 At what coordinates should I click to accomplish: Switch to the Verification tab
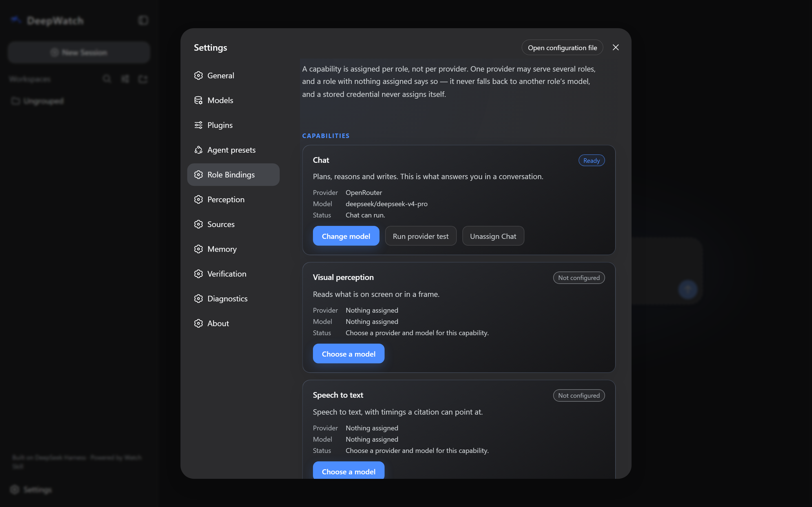pyautogui.click(x=233, y=273)
